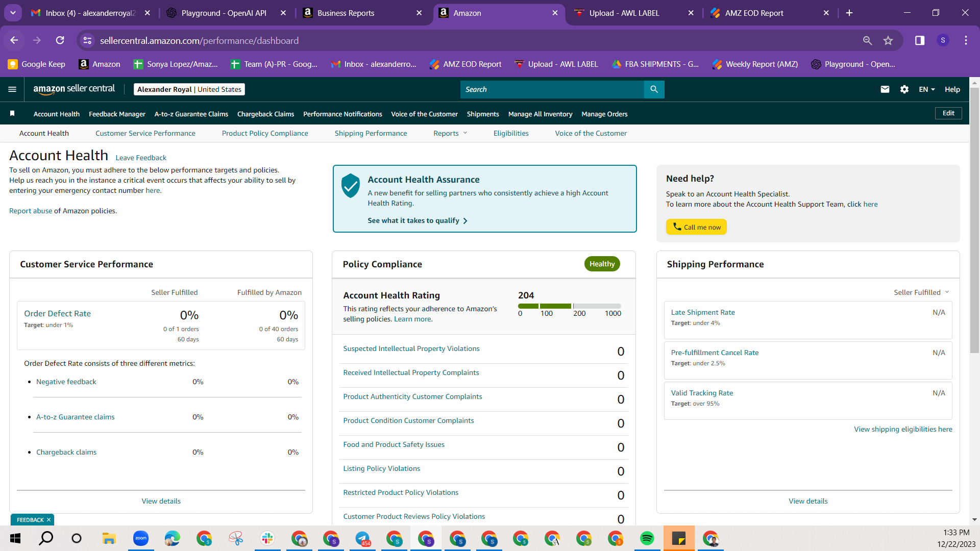The height and width of the screenshot is (551, 980).
Task: Expand the Reports dropdown menu
Action: click(x=450, y=133)
